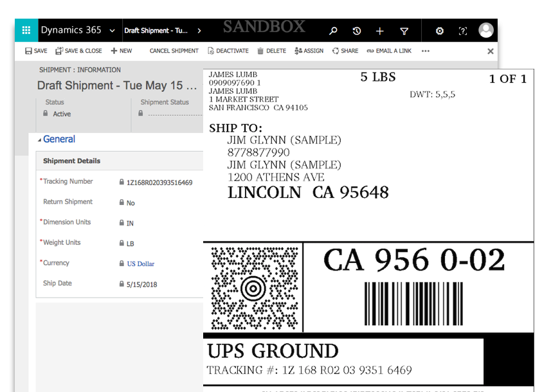
Task: Click the UPS GROUND text on the label
Action: 273,351
